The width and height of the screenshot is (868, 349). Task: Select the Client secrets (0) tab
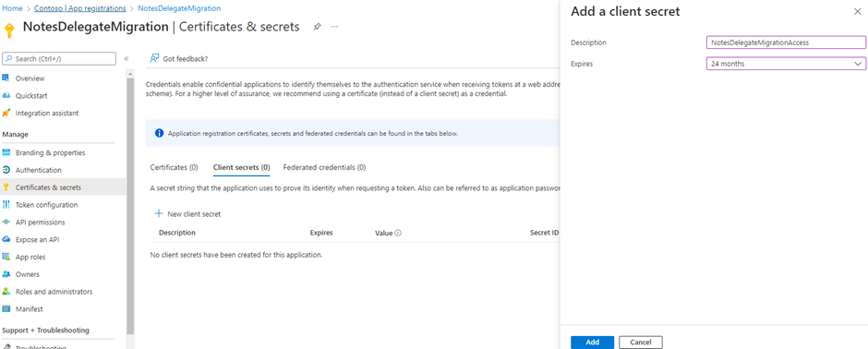point(241,167)
